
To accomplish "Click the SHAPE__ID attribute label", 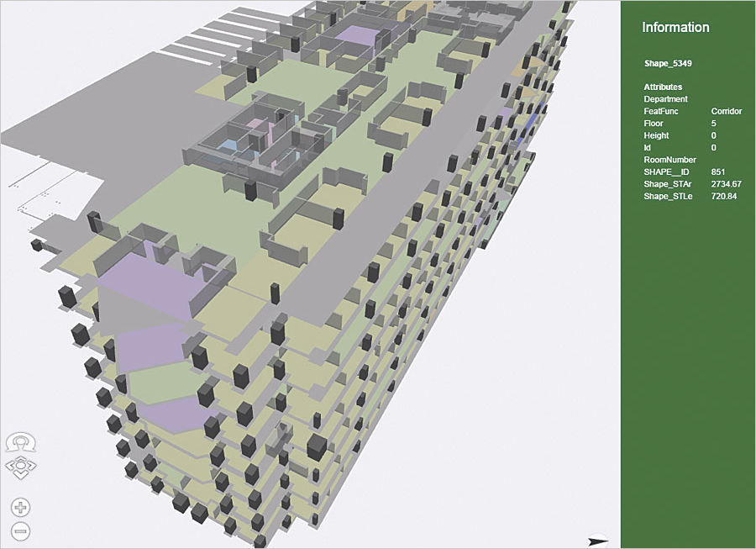I will pyautogui.click(x=666, y=172).
